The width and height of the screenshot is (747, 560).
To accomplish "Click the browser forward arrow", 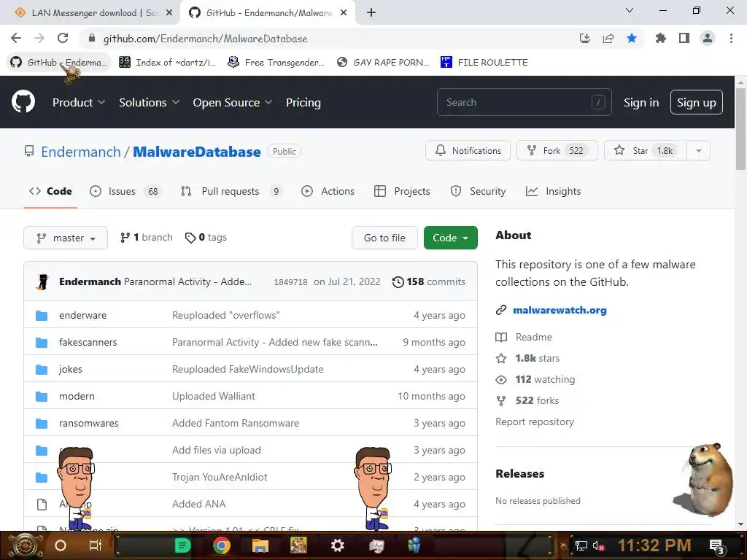I will coord(39,38).
